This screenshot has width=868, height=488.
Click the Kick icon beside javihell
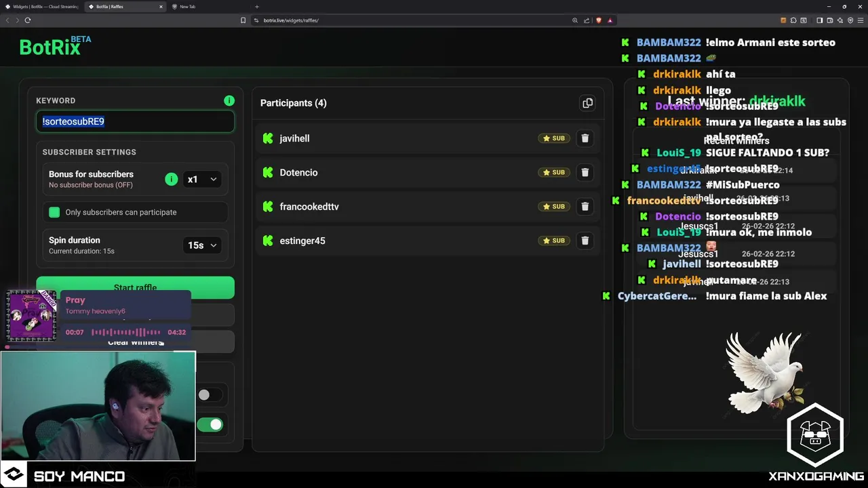tap(268, 138)
